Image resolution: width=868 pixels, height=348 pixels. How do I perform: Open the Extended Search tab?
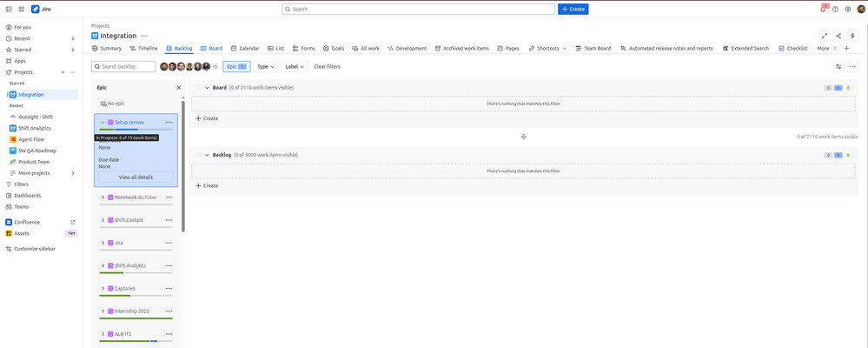[x=745, y=48]
